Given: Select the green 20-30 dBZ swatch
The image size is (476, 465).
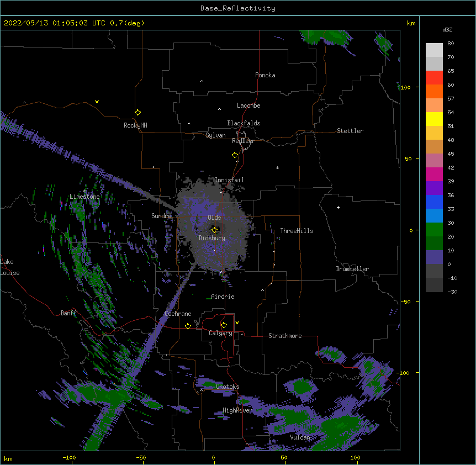Looking at the screenshot, I should click(x=434, y=230).
